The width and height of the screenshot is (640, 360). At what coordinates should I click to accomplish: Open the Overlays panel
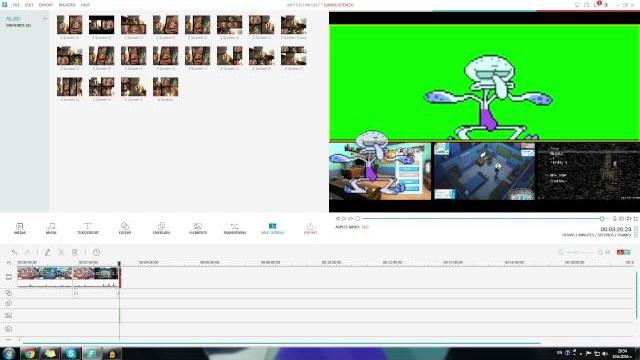pos(161,228)
